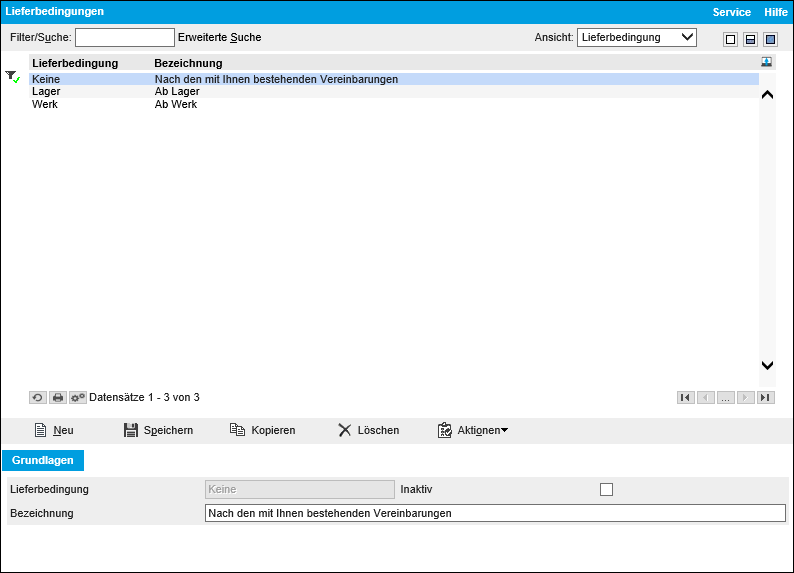The image size is (794, 573).
Task: Switch to split layout icon
Action: [750, 39]
